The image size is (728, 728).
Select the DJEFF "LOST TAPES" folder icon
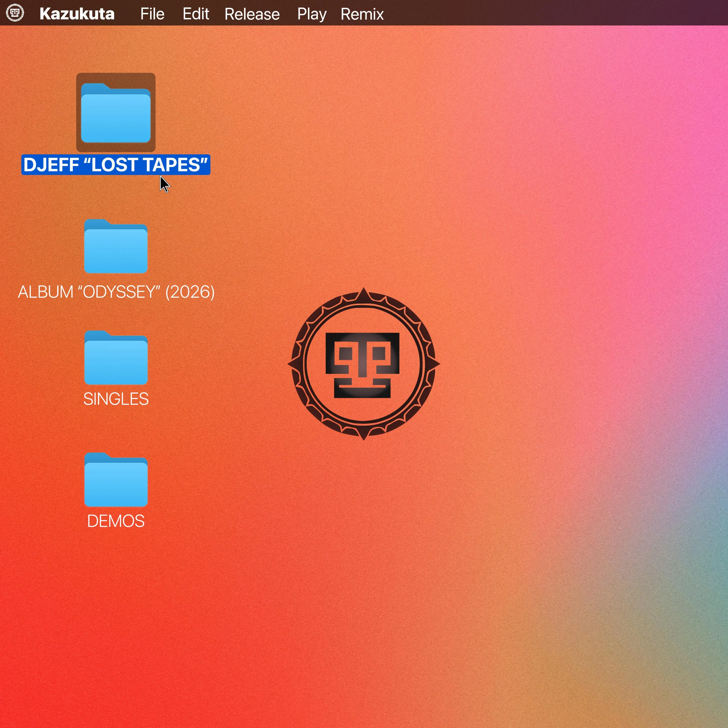pyautogui.click(x=116, y=113)
